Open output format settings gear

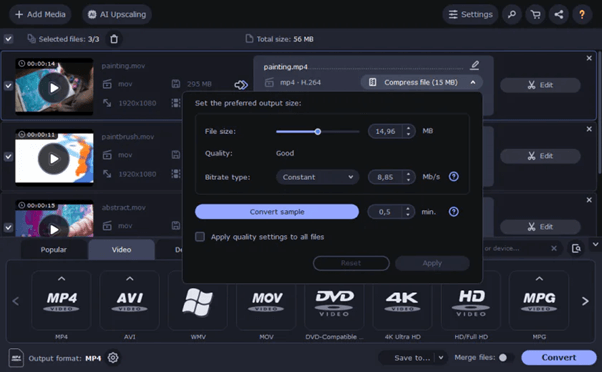tap(113, 358)
